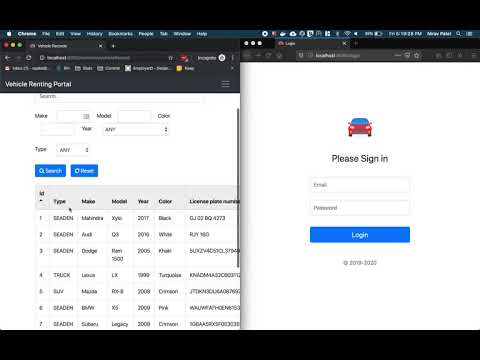Click the battery status icon

point(378,34)
